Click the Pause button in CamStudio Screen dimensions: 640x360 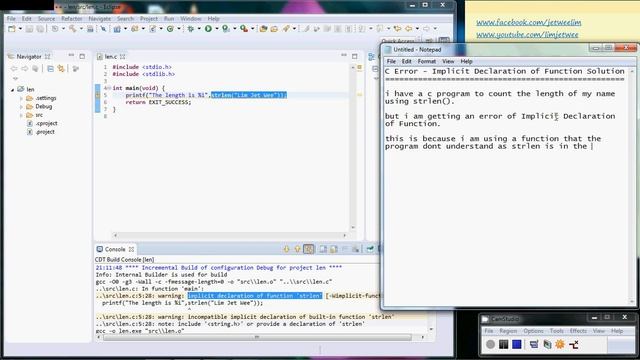coord(504,344)
